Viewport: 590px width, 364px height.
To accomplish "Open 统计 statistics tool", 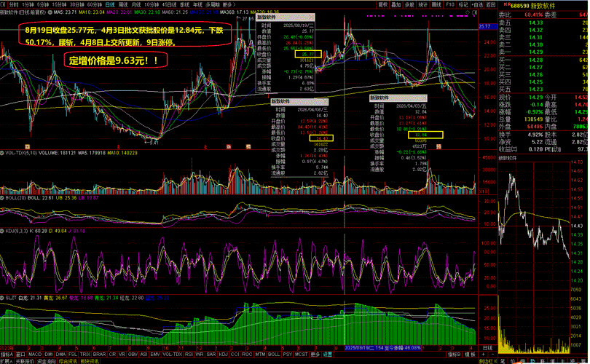I will (423, 5).
